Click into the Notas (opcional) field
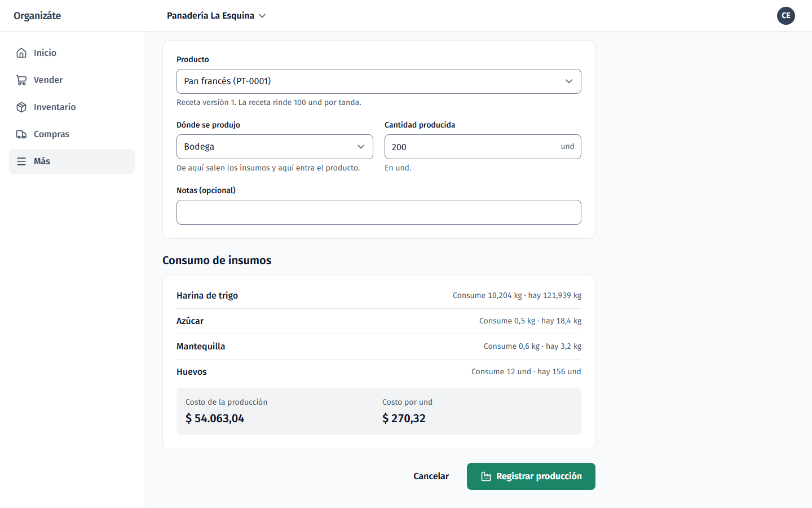Screen dimensions: 812x508 tap(379, 212)
